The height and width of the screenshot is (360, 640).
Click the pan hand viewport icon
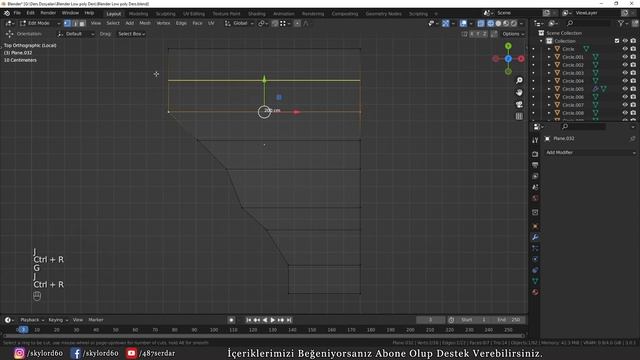(519, 93)
